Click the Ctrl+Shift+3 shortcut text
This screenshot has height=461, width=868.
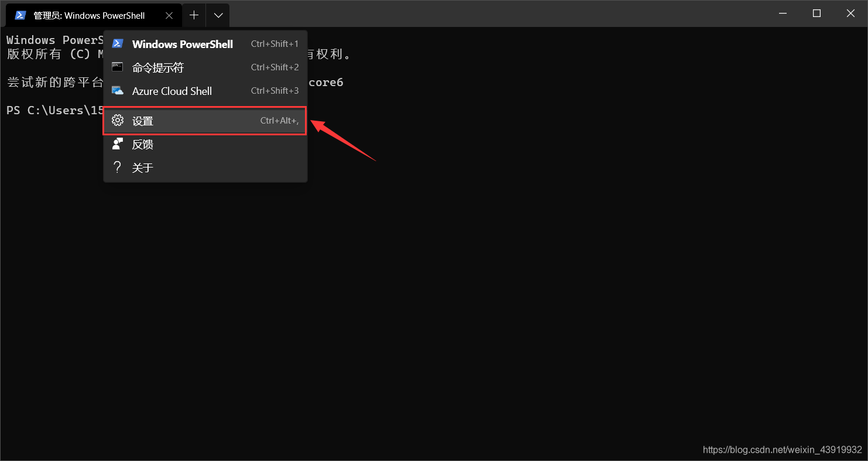pos(275,91)
